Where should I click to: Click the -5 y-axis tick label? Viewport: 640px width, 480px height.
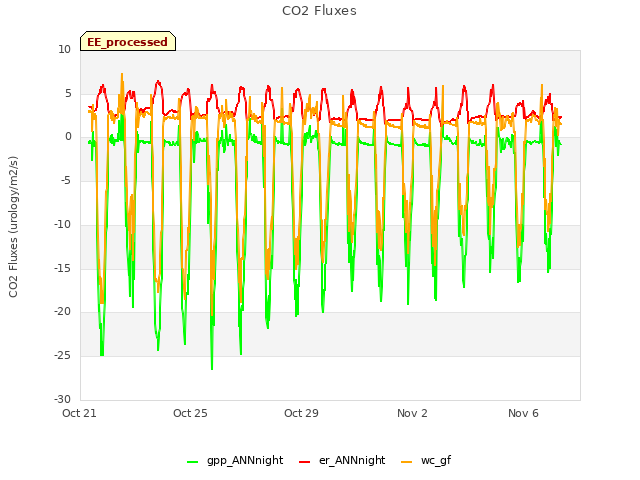click(x=66, y=180)
